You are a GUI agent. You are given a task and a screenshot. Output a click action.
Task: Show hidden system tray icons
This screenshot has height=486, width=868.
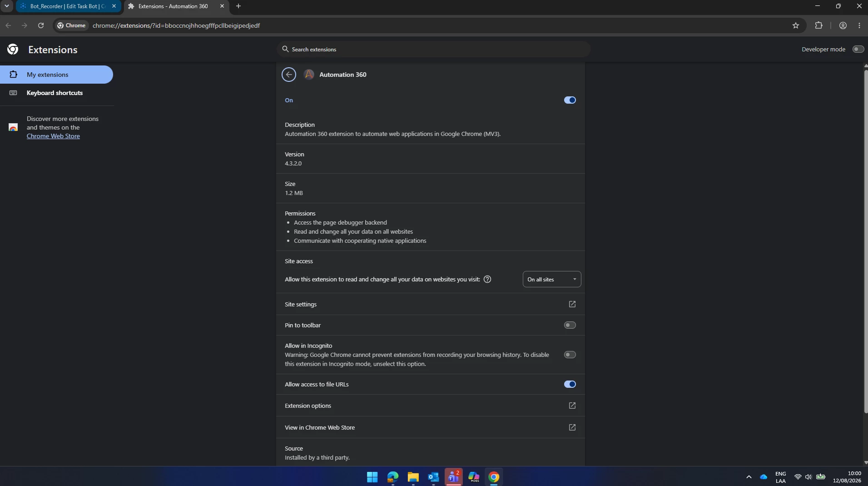(749, 477)
